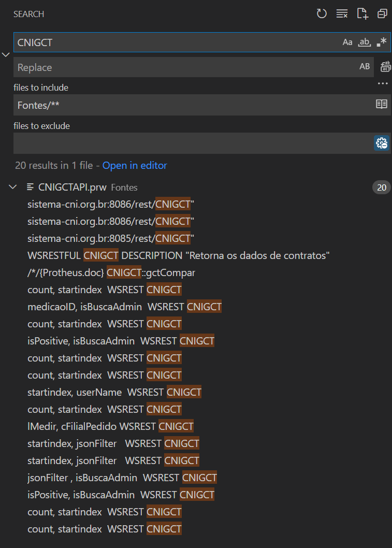Toggle Match Whole Word option
392x548 pixels.
tap(365, 42)
